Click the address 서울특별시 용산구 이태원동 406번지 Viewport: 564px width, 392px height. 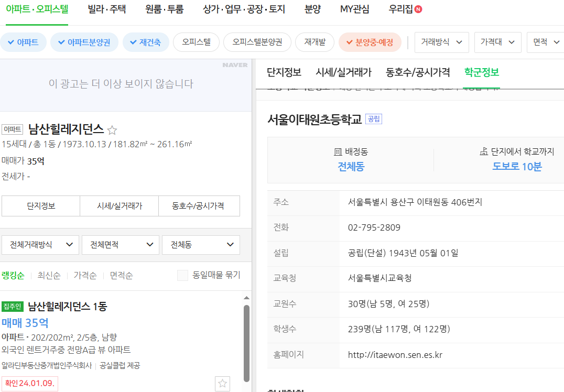click(415, 202)
